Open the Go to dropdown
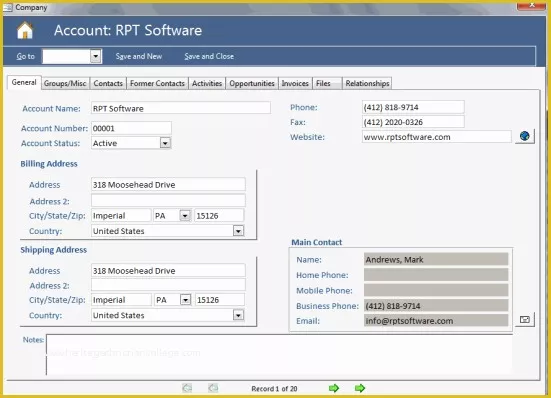Viewport: 551px width, 398px height. coord(95,56)
